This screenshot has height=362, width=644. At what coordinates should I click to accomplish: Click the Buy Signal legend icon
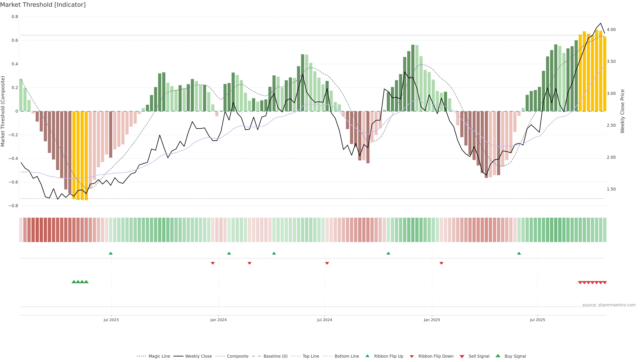pos(498,356)
